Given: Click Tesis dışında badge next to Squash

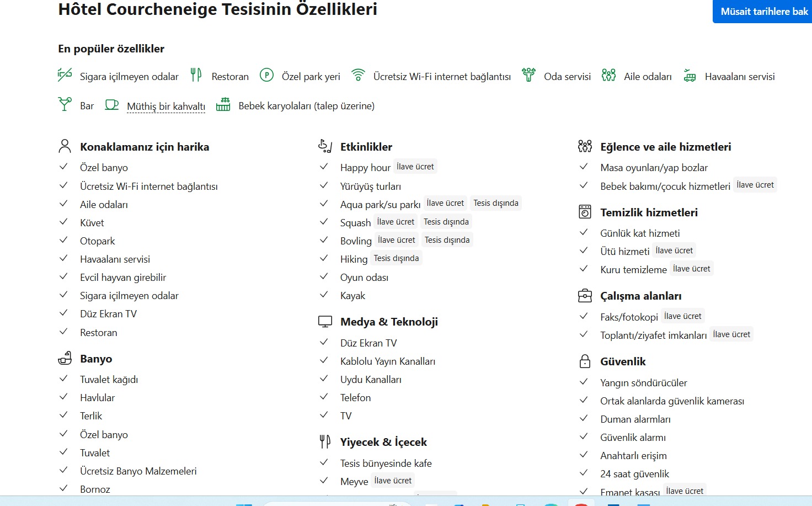Looking at the screenshot, I should tap(446, 221).
